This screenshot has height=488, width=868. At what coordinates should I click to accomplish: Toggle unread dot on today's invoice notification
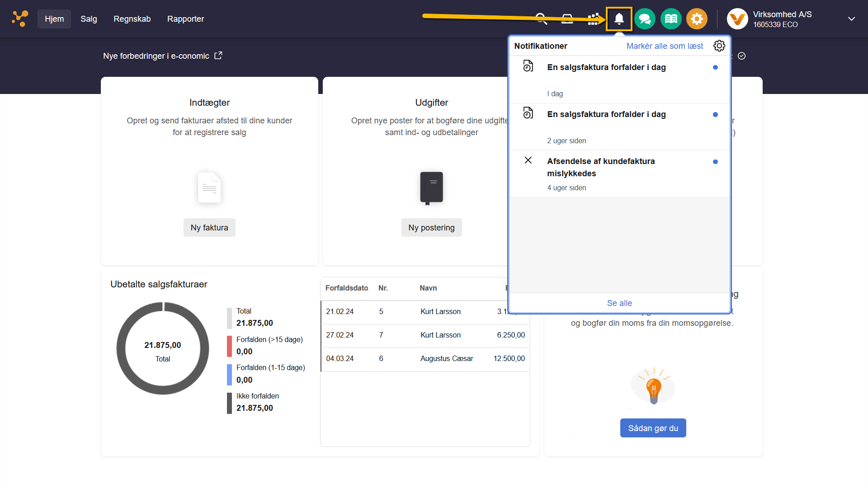pos(715,67)
